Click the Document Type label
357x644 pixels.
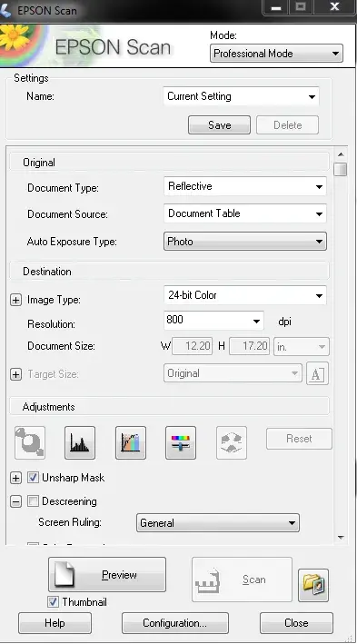point(63,188)
